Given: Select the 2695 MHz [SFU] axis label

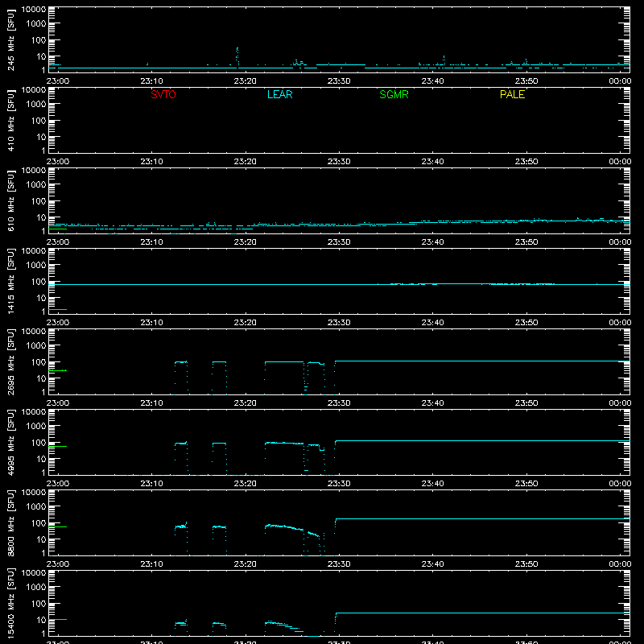Looking at the screenshot, I should [x=11, y=361].
